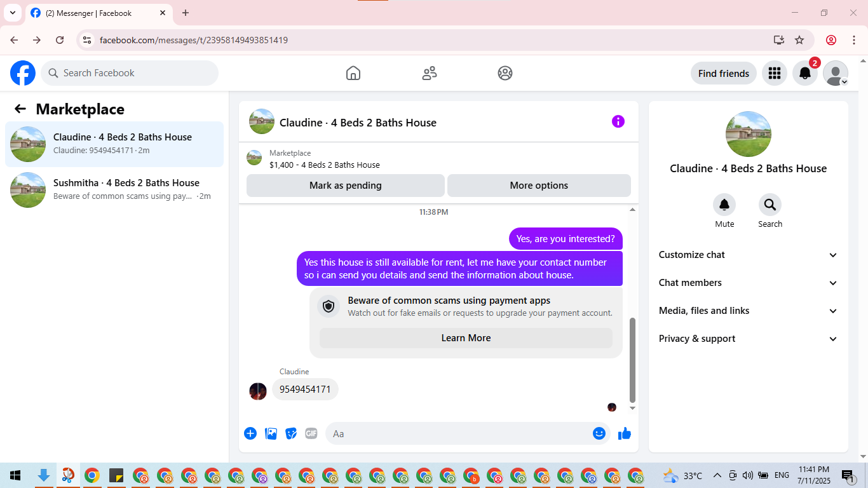Click the shield icon in scam warning
Screen dimensions: 868x488
click(x=329, y=306)
